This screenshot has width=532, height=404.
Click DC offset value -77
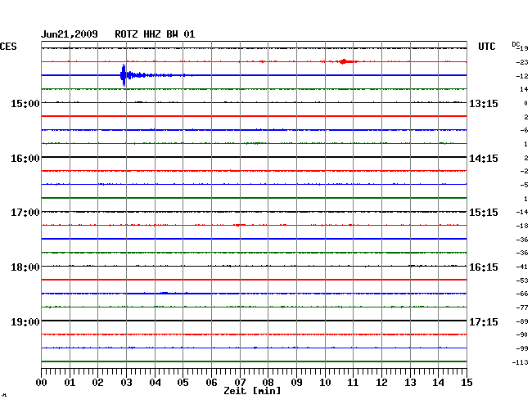pos(522,307)
